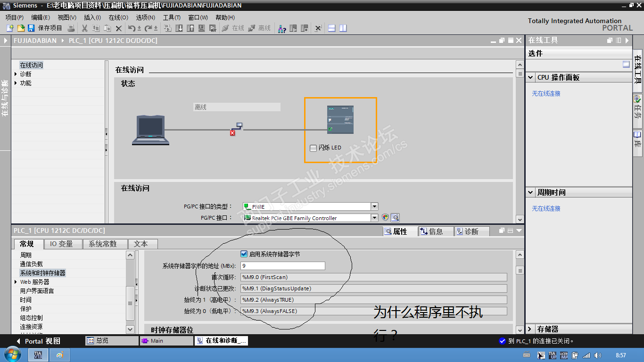644x362 pixels.
Task: Expand the 诊断 tree node
Action: (16, 74)
